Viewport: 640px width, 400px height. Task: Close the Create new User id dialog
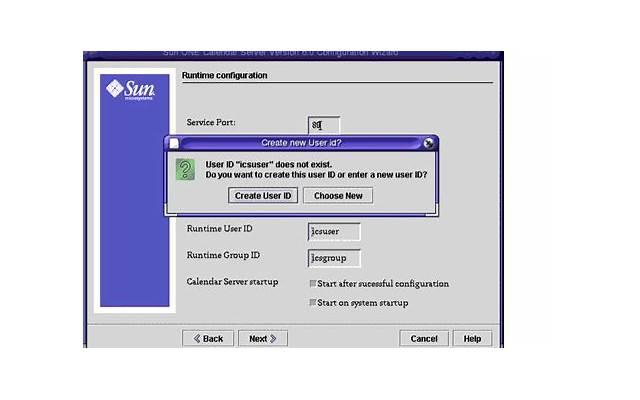(x=429, y=143)
